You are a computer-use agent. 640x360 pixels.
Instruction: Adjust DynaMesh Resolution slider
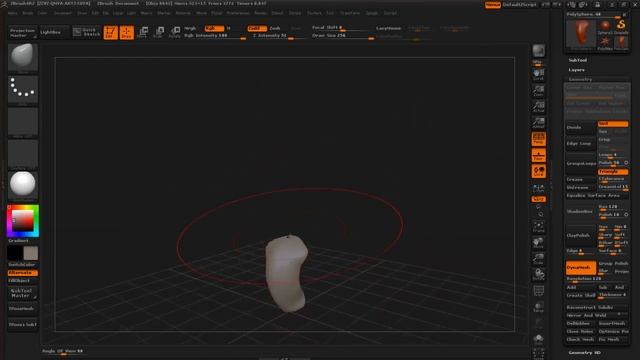(x=596, y=279)
